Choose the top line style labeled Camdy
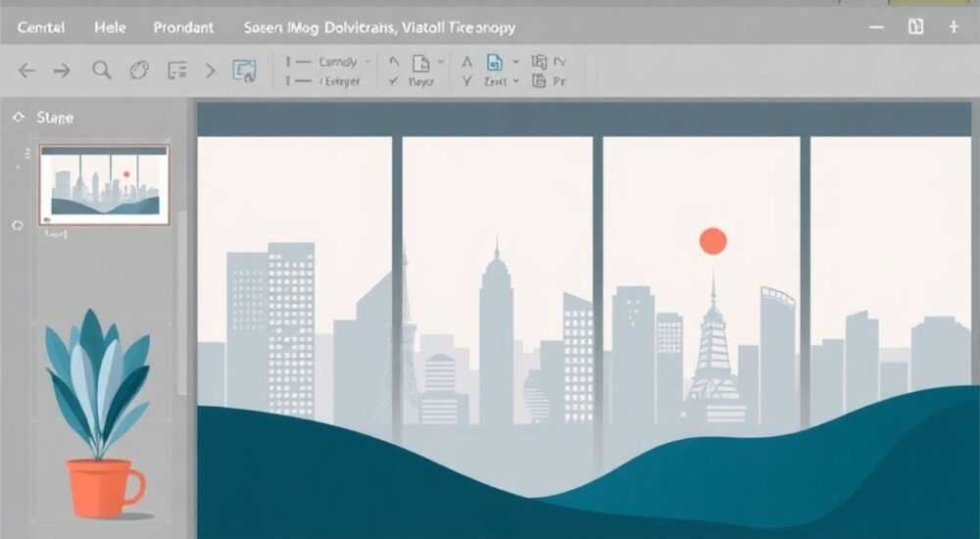Image resolution: width=980 pixels, height=539 pixels. click(321, 62)
